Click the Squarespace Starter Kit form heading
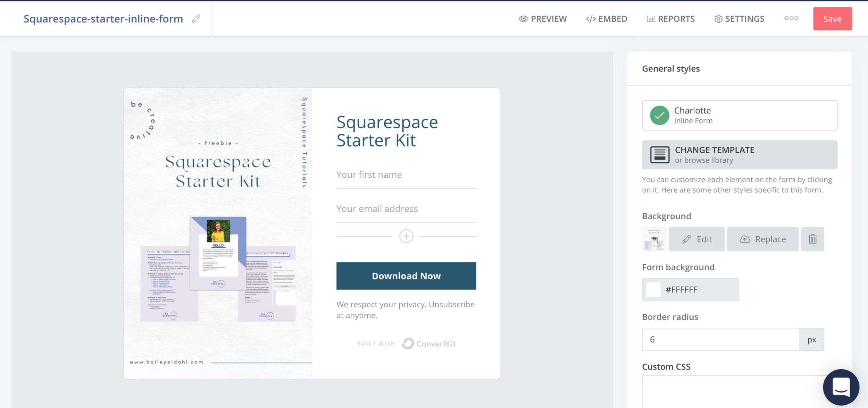This screenshot has width=868, height=408. point(387,131)
